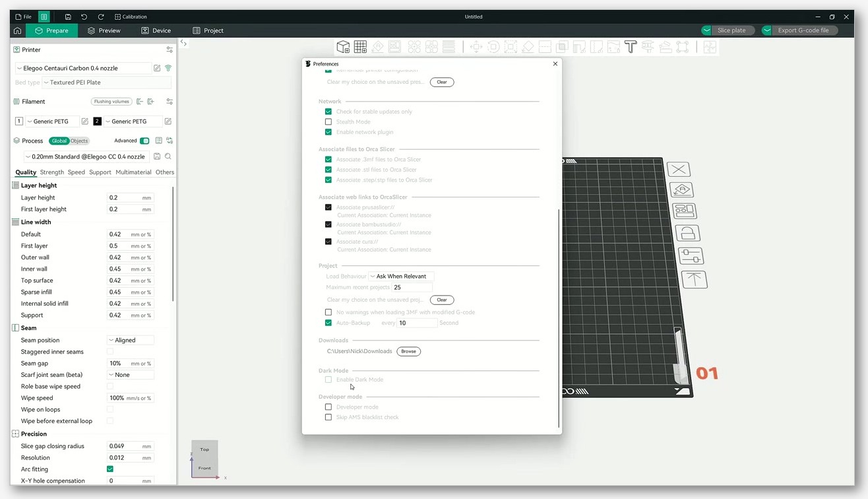868x499 pixels.
Task: Select the Text emboss T tool
Action: pyautogui.click(x=631, y=47)
